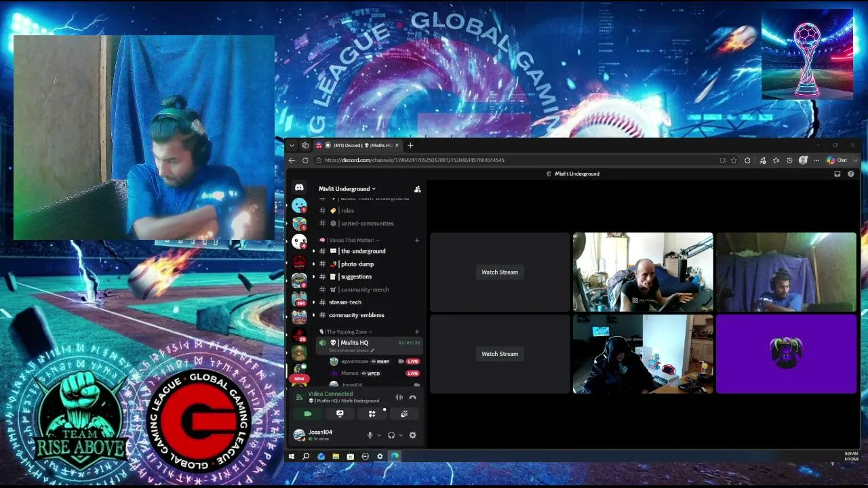868x488 pixels.
Task: Open the browser workspaces icon
Action: [305, 146]
